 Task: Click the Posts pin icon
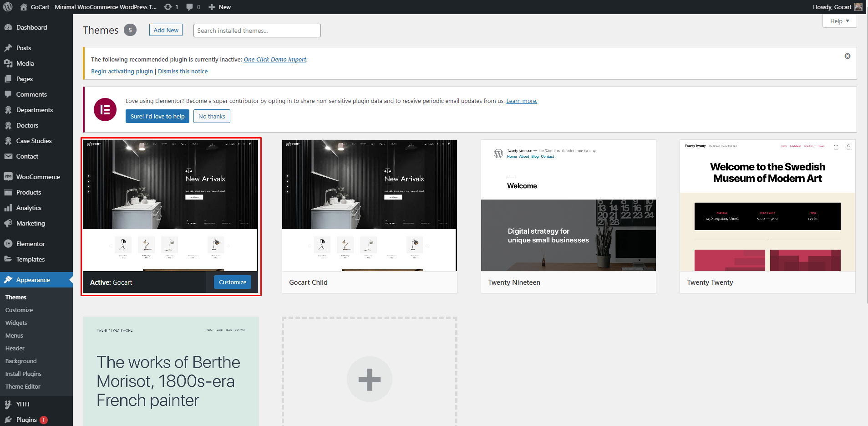point(8,48)
